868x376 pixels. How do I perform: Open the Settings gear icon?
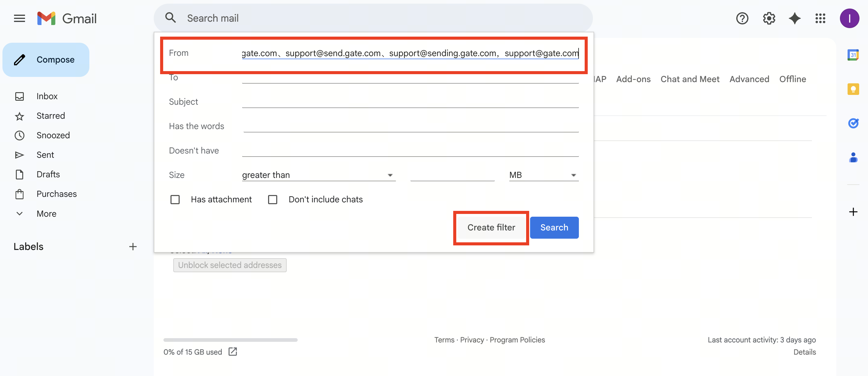coord(769,18)
